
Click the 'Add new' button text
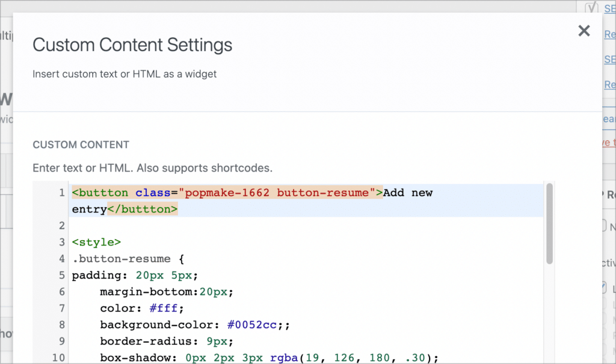click(408, 193)
